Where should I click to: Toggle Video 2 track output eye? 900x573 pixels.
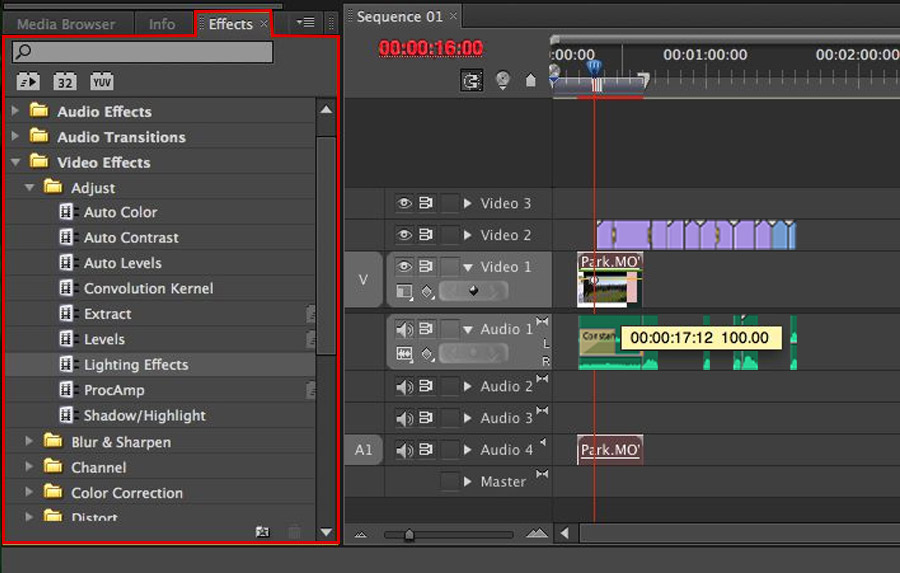click(x=404, y=235)
